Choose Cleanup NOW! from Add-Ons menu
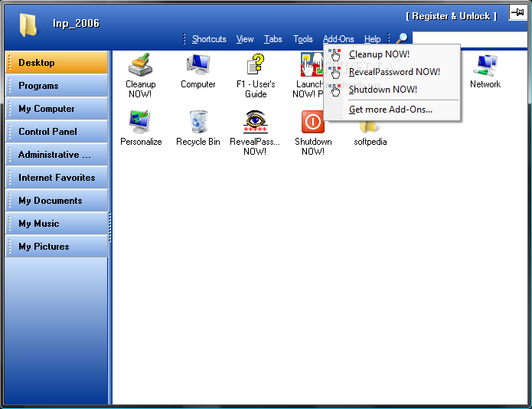Image resolution: width=532 pixels, height=409 pixels. point(392,54)
